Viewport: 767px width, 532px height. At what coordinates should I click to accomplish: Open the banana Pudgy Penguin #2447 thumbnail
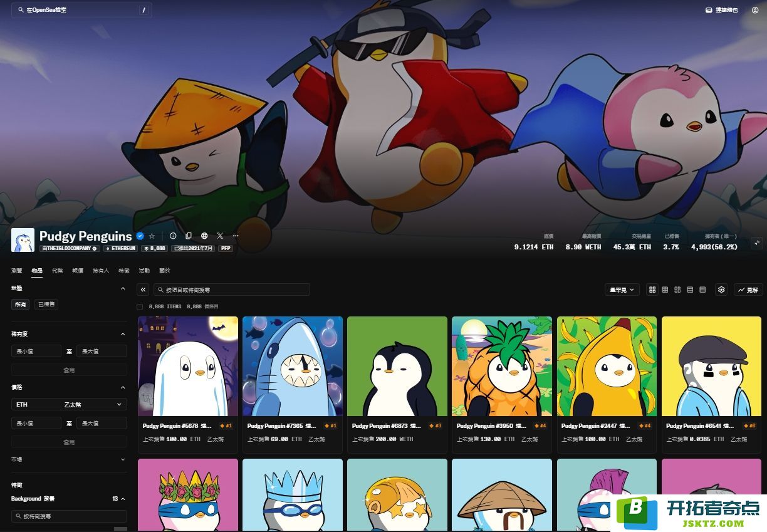[x=607, y=366]
